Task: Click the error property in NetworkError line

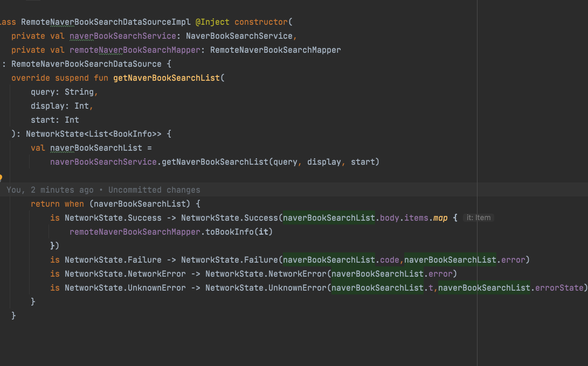Action: tap(440, 274)
